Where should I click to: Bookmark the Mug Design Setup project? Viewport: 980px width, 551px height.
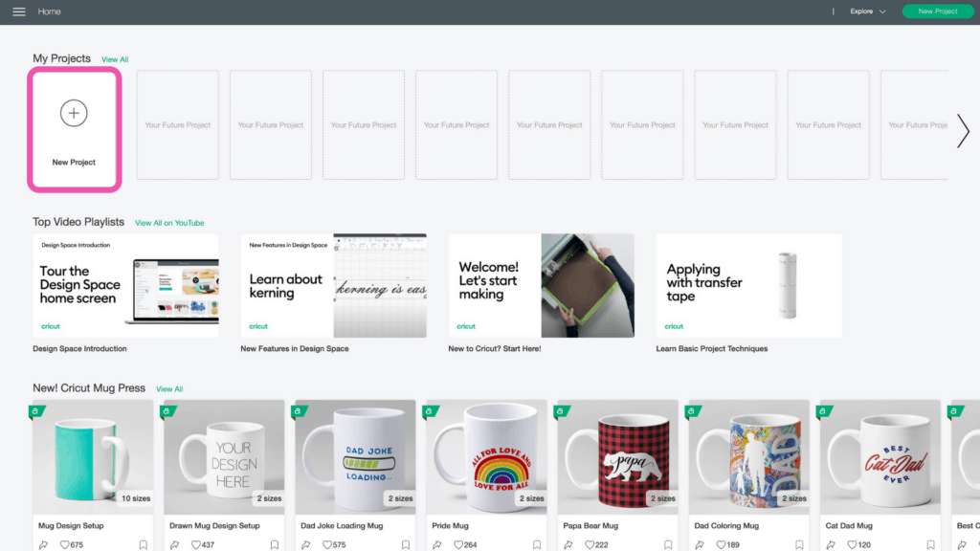pos(144,544)
